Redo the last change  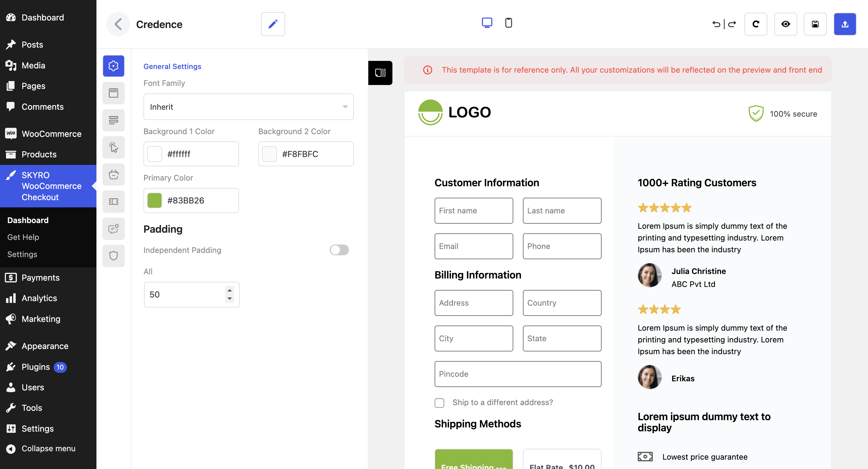pyautogui.click(x=732, y=24)
